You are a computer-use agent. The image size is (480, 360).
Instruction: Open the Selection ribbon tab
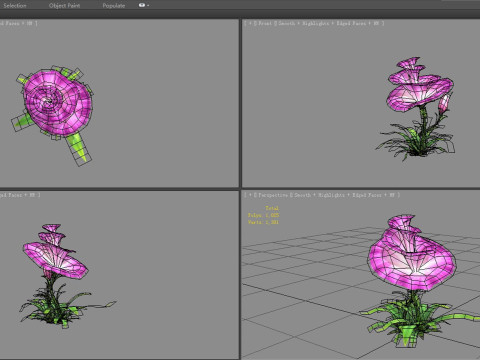[15, 5]
